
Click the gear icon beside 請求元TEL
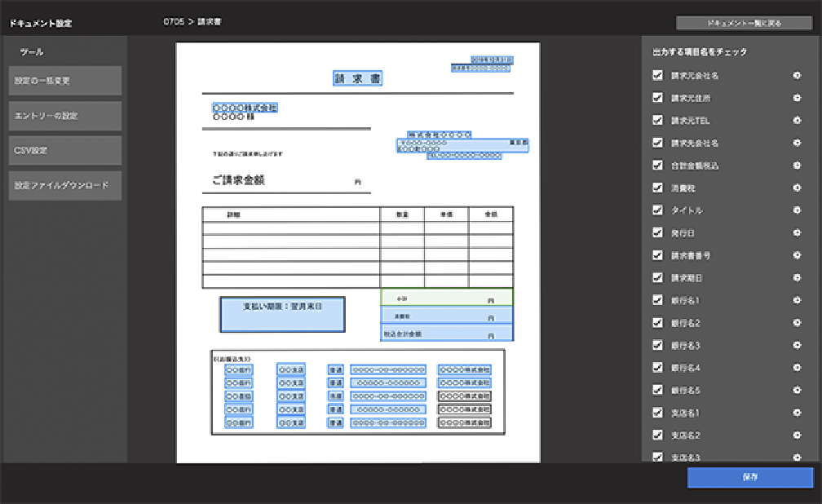[797, 121]
